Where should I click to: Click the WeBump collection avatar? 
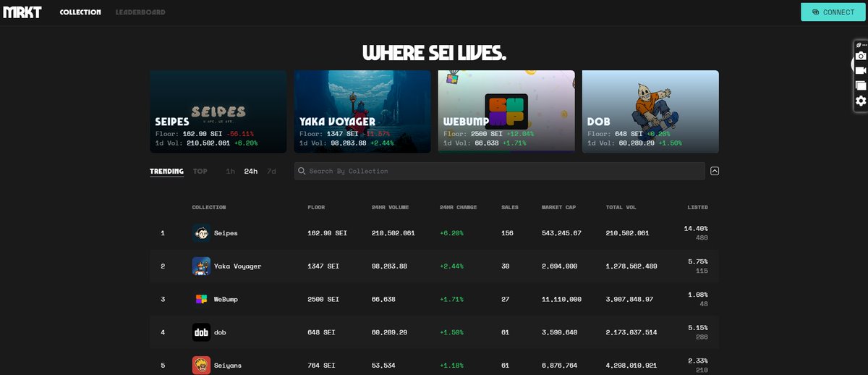click(x=201, y=299)
